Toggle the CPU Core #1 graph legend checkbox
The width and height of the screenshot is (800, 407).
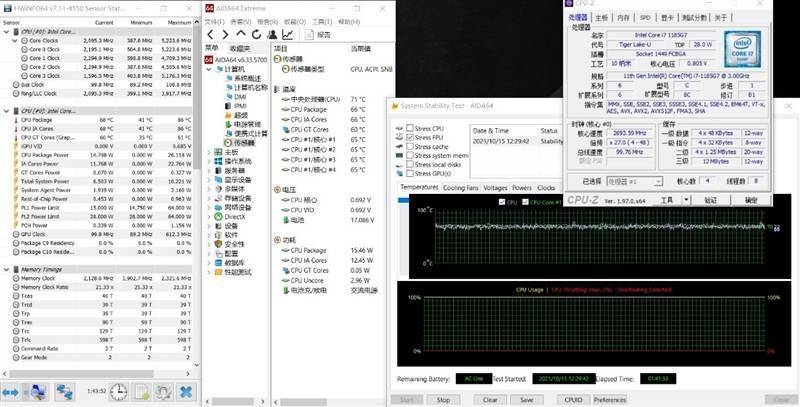(525, 202)
